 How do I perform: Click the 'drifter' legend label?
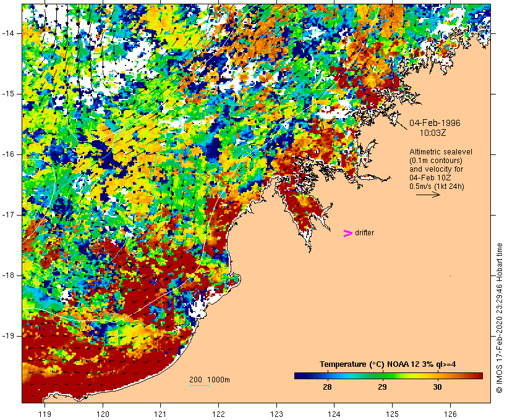(364, 233)
